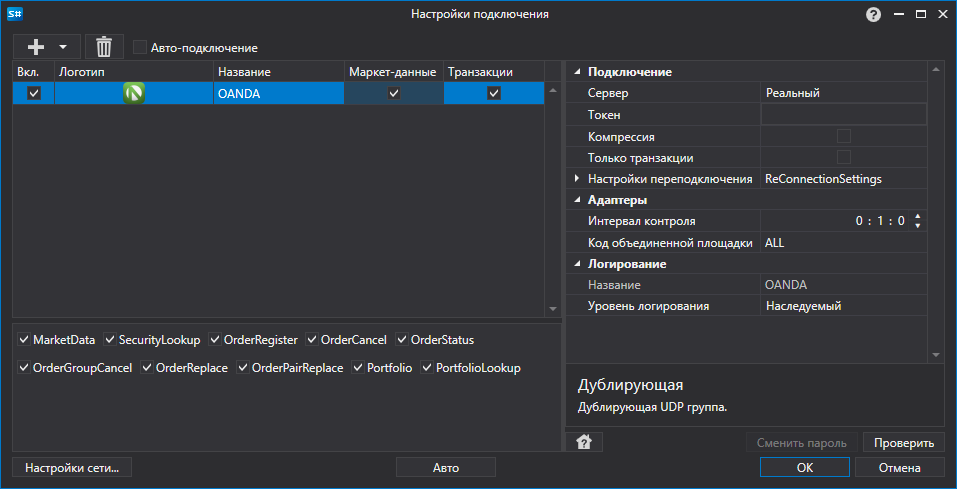Confirm with the OK button
The width and height of the screenshot is (957, 489).
click(804, 468)
